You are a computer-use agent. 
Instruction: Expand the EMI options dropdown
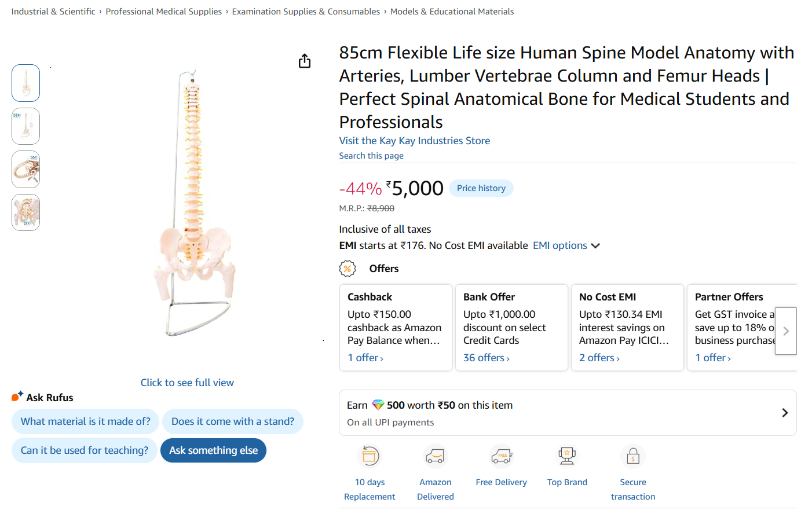pos(566,245)
